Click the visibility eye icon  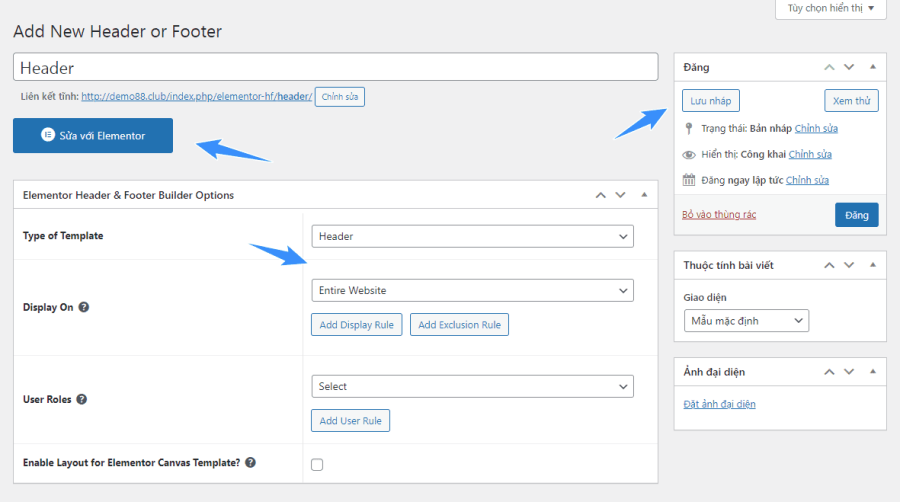(689, 154)
